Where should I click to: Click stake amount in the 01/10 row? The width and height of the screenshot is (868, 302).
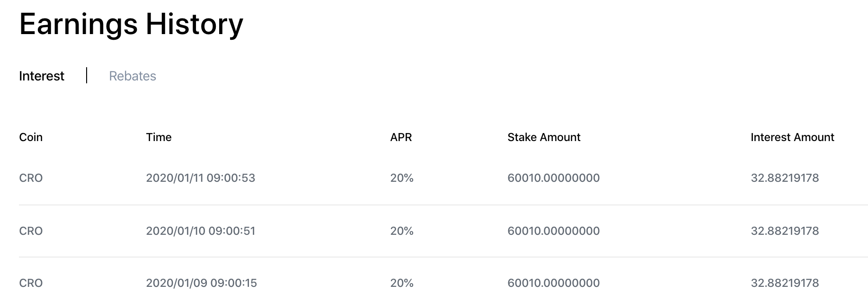pyautogui.click(x=554, y=231)
